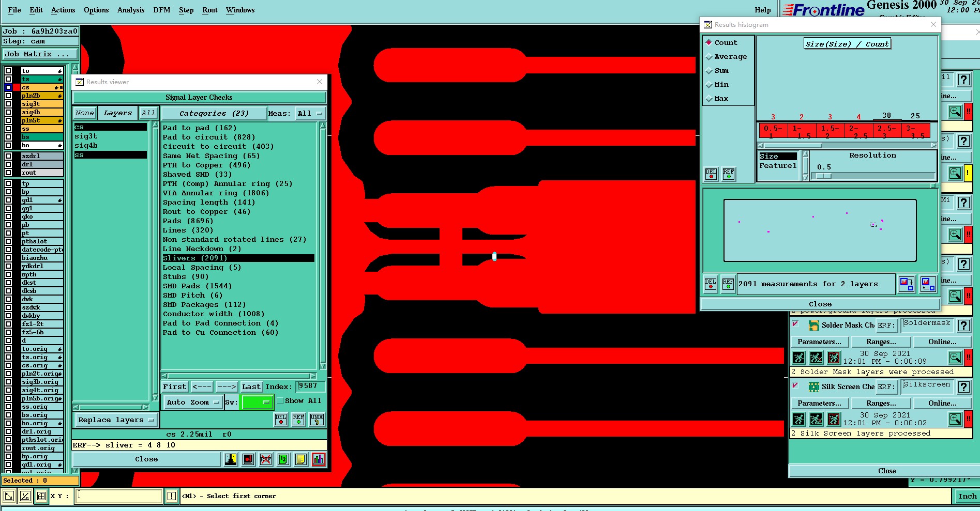This screenshot has width=980, height=511.
Task: Open the Inch units selector
Action: click(x=967, y=497)
